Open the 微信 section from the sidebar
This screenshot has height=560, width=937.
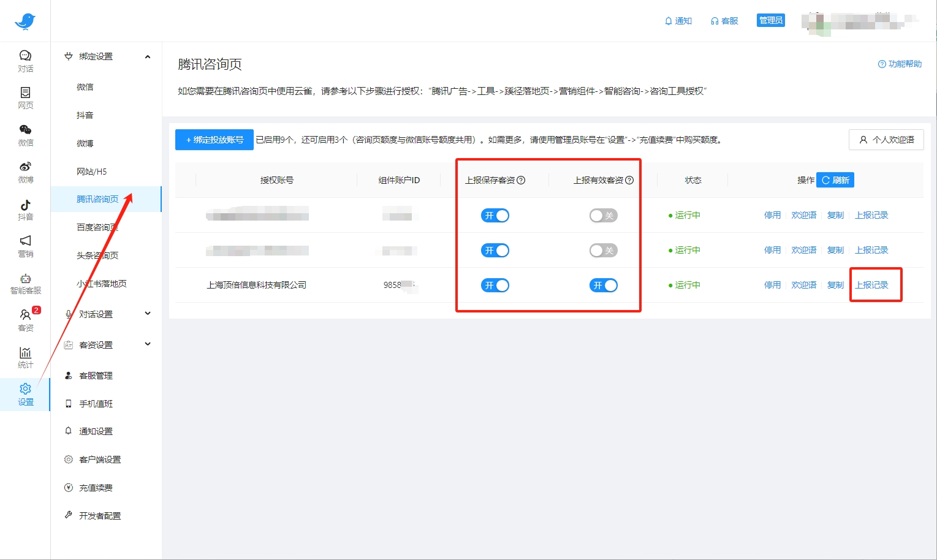(x=25, y=134)
